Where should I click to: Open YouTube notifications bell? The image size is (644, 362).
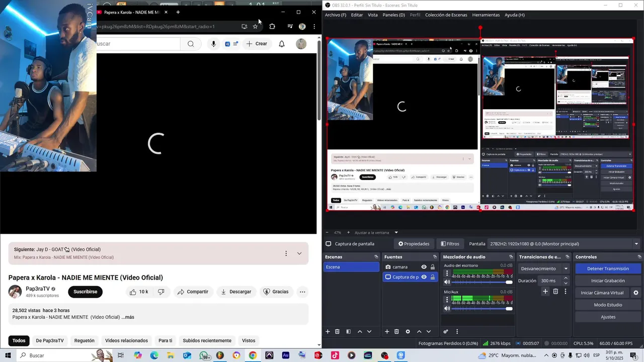[282, 44]
